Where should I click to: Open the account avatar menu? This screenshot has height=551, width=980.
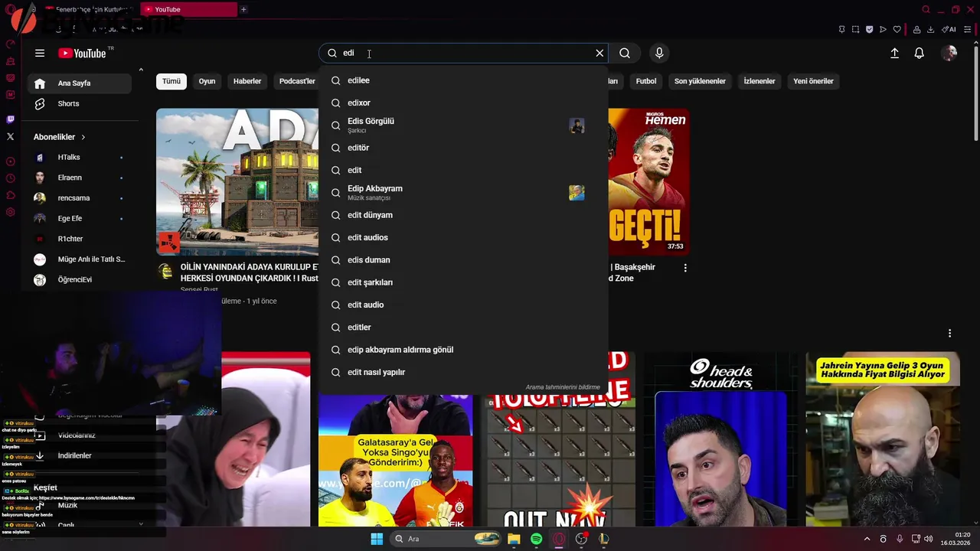[x=949, y=53]
